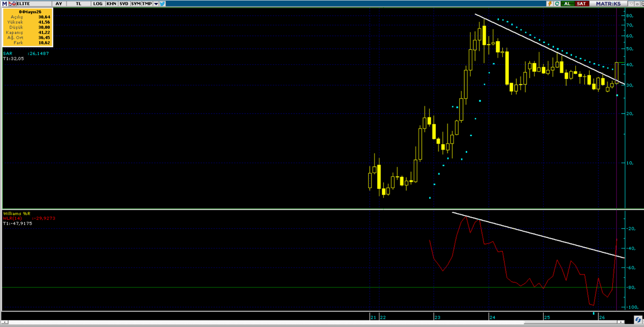
Task: Select the AY period button
Action: tap(58, 4)
